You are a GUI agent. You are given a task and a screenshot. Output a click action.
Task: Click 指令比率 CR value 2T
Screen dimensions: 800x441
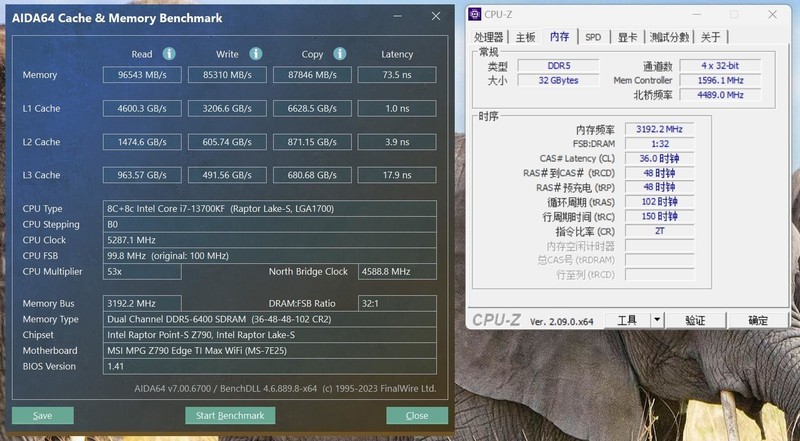pos(659,231)
